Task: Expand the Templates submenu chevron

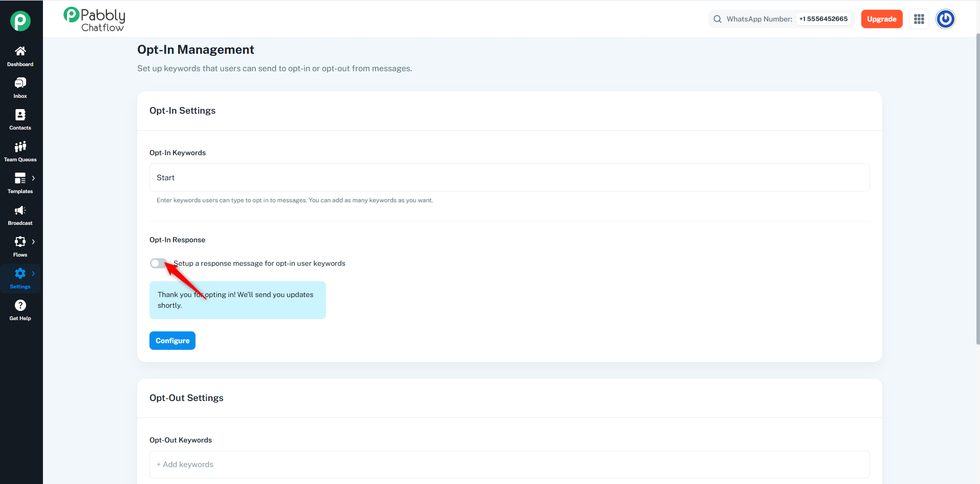Action: [33, 178]
